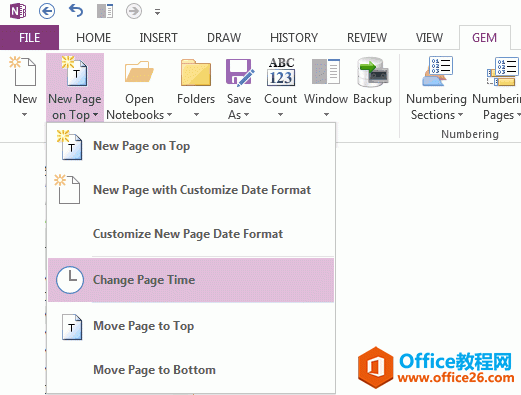Choose Customize New Page Date Format
Viewport: 521px width, 395px height.
coord(191,234)
